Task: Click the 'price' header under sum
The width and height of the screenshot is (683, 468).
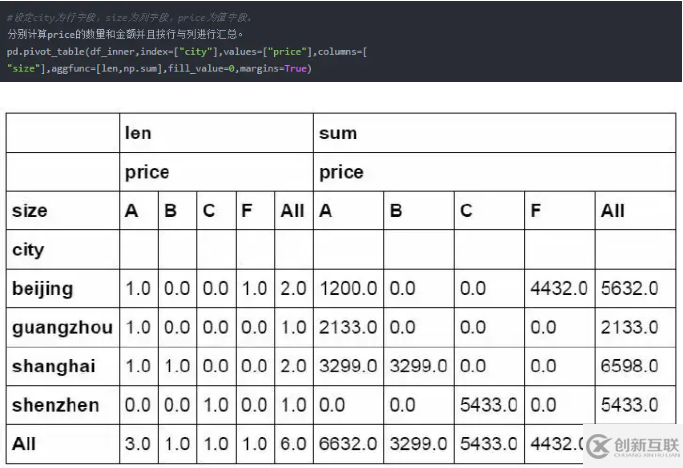Action: (x=340, y=172)
